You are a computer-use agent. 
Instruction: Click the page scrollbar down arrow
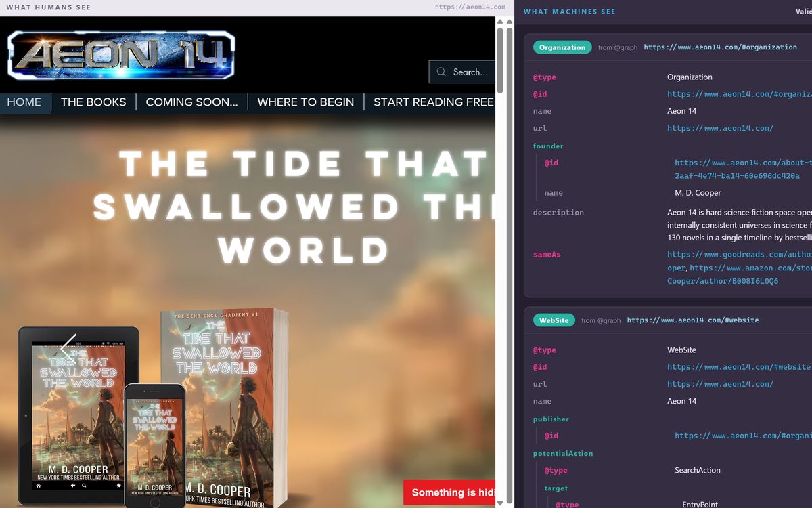click(x=501, y=503)
